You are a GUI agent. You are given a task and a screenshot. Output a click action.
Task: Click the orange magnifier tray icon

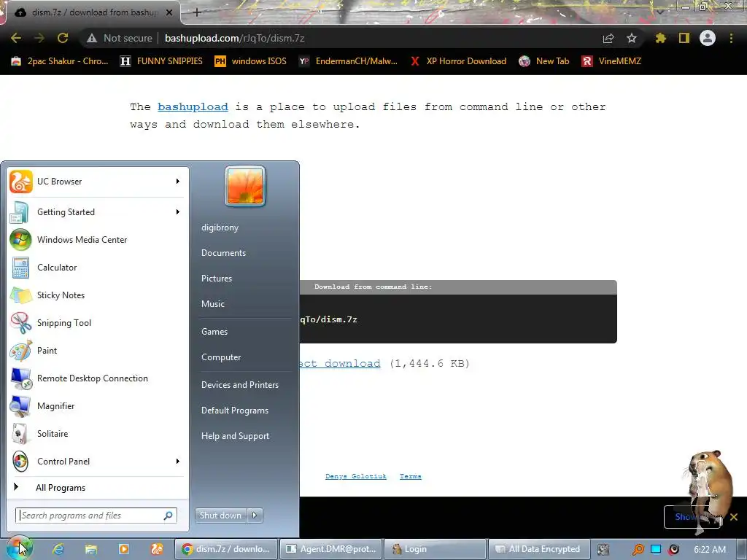pyautogui.click(x=638, y=550)
